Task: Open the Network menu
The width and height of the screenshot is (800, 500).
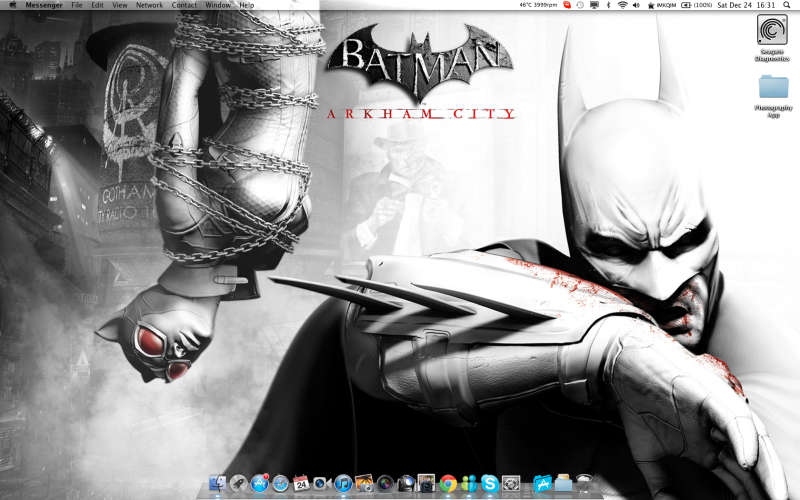Action: 149,5
